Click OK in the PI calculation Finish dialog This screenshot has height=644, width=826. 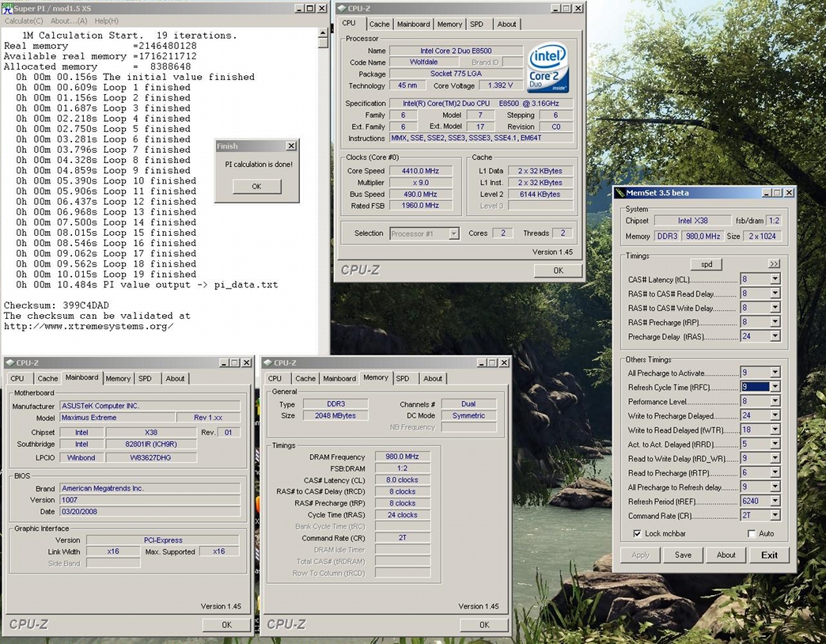coord(256,186)
